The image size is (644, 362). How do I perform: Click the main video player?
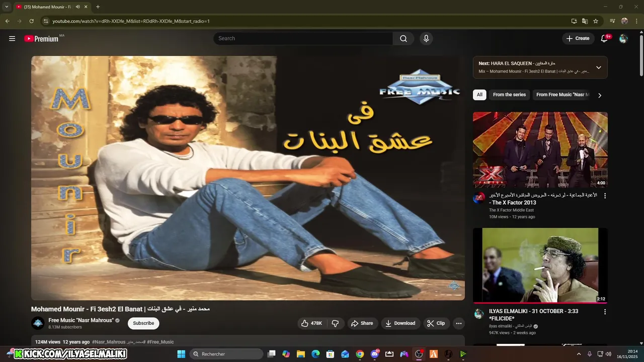click(248, 178)
